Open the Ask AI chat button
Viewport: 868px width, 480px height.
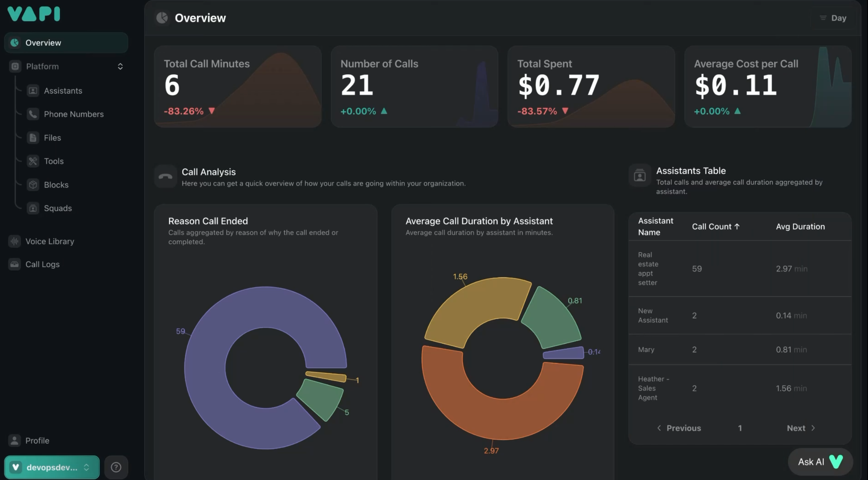click(x=820, y=462)
